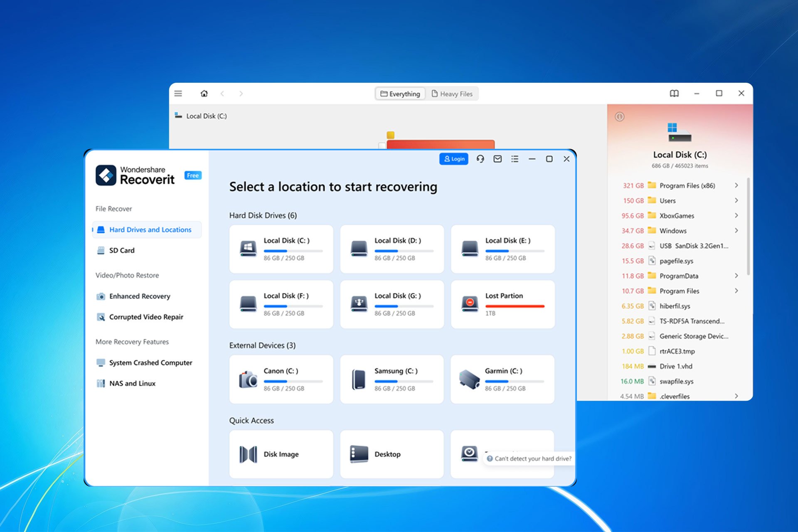
Task: Expand the XboxGames folder chevron
Action: click(x=736, y=215)
